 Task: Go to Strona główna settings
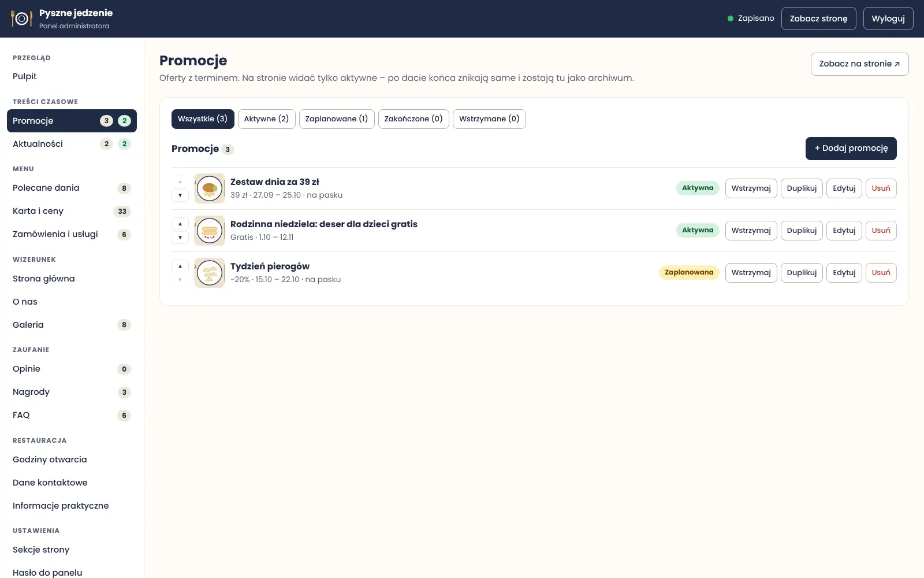point(72,279)
